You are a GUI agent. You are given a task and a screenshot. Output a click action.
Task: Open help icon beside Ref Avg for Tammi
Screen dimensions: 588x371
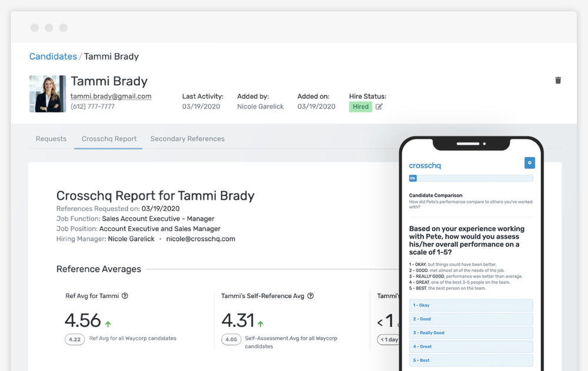pos(125,296)
